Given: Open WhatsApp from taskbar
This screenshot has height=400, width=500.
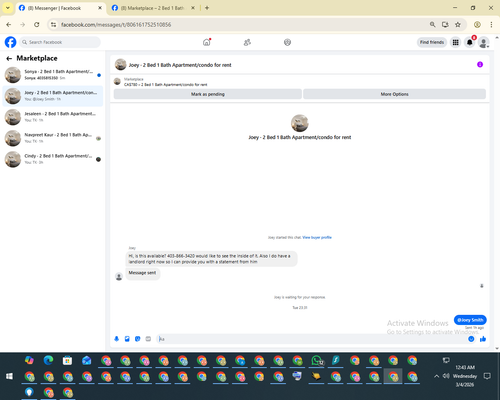Looking at the screenshot, I should click(x=317, y=360).
